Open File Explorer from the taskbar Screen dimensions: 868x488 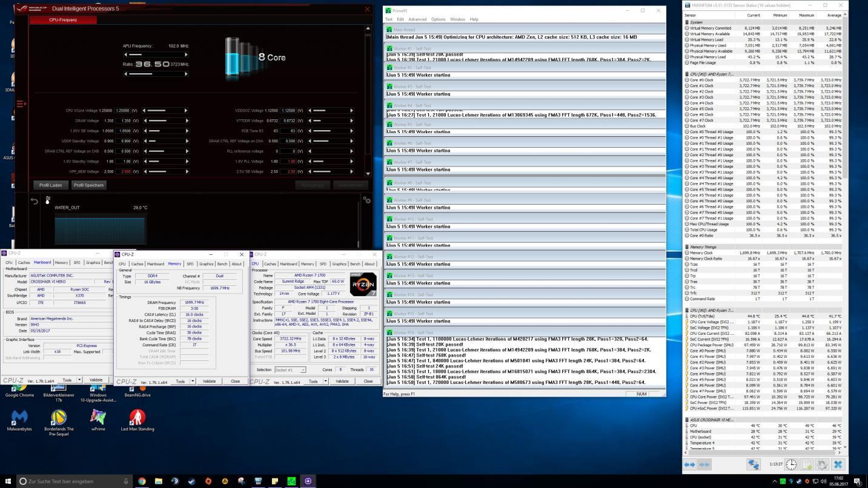tap(158, 481)
